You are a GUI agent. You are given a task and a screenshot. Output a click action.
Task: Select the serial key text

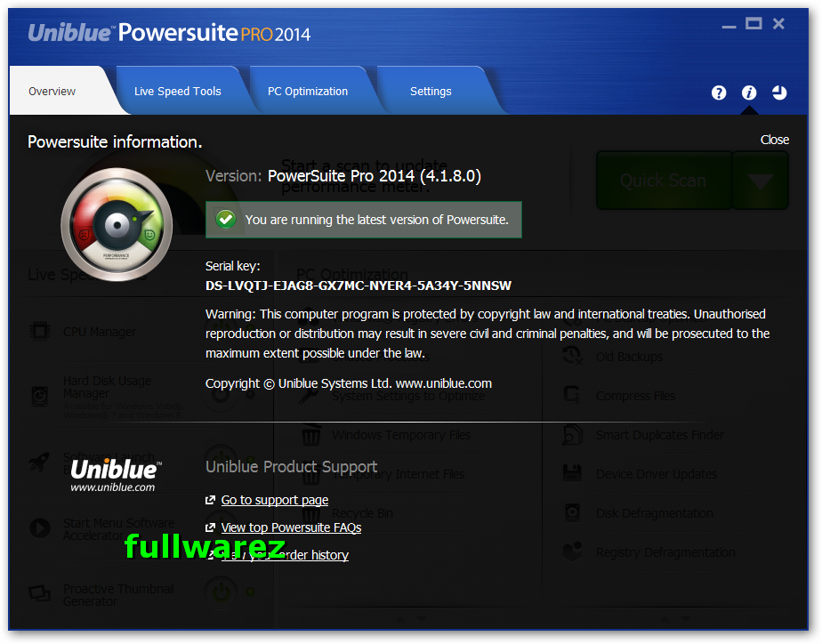358,286
